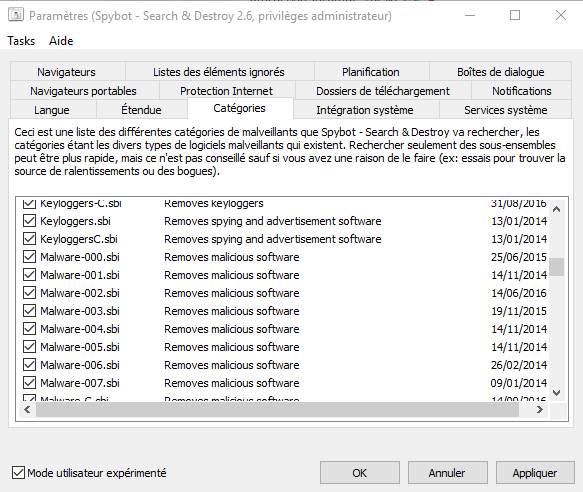Toggle the Malware-003.sbi checkbox
The image size is (583, 492).
[29, 311]
